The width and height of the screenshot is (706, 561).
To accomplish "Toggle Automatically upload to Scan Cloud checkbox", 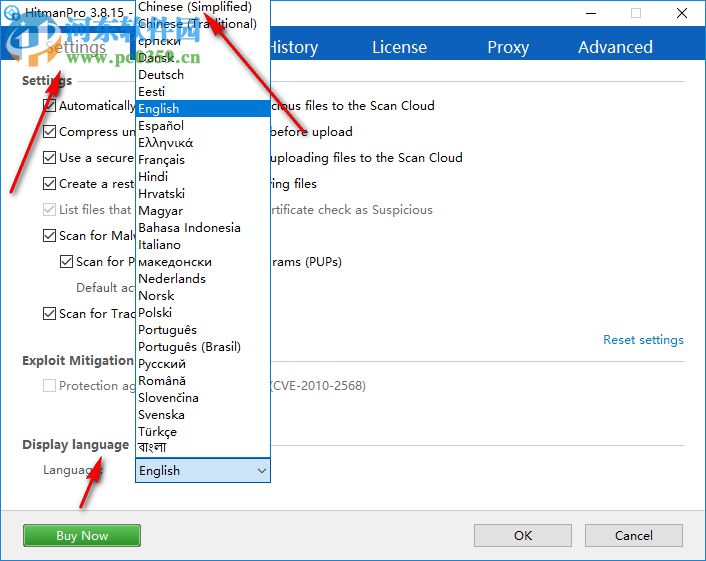I will click(50, 106).
